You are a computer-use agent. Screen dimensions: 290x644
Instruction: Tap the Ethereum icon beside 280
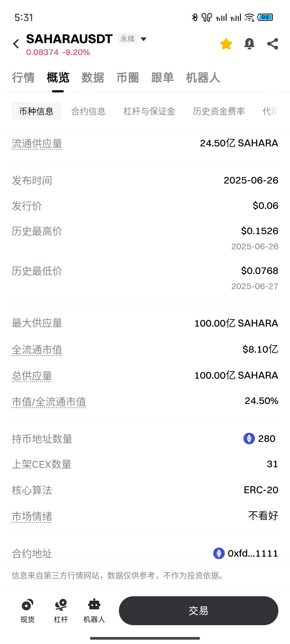pos(249,438)
